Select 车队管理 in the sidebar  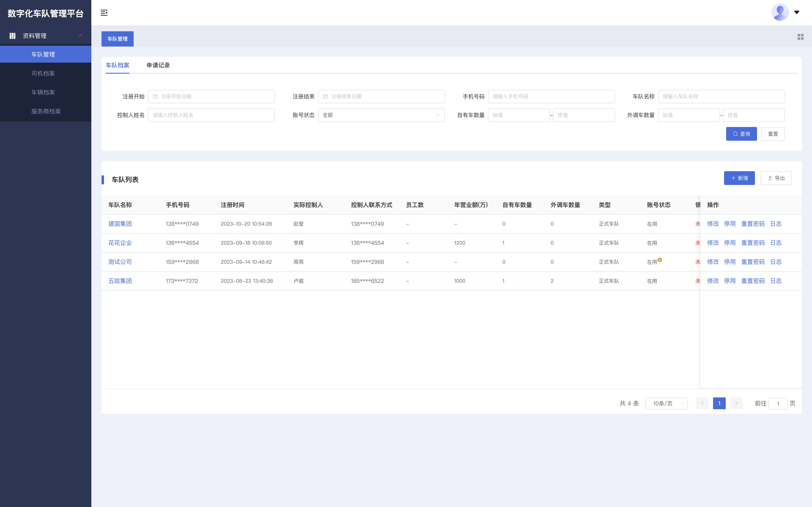(45, 54)
